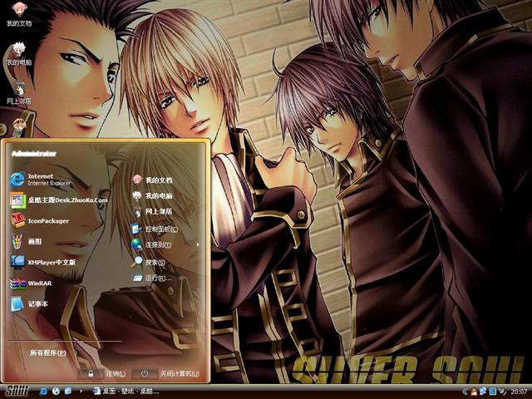Switch to 桌面 - 壁纸 - 桌酷 taskbar window
Screen dimensions: 532x399
(126, 392)
